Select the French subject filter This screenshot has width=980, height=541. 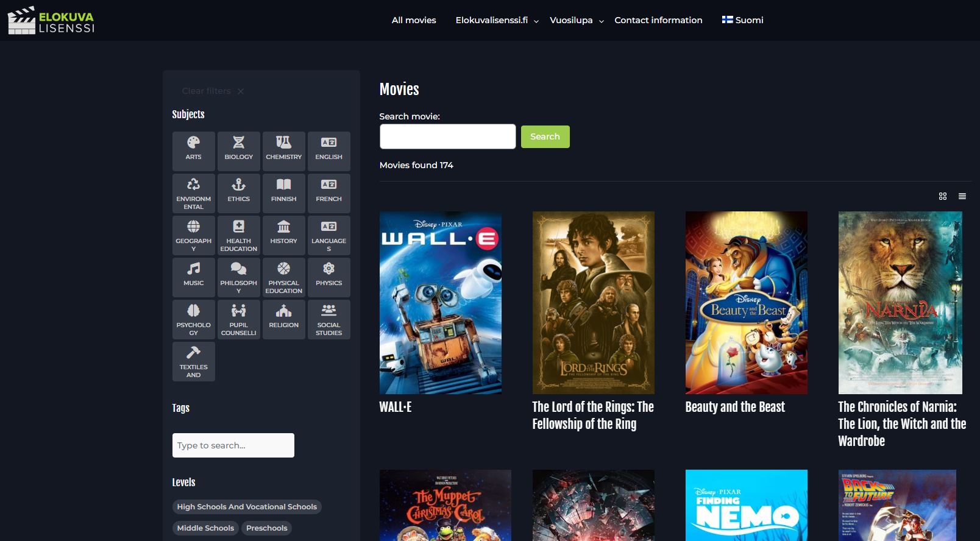328,193
